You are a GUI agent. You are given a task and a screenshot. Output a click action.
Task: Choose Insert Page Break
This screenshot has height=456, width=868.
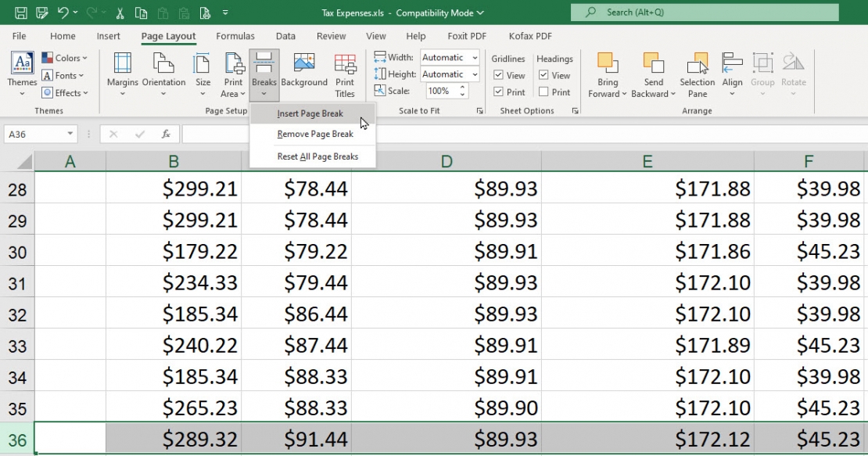tap(310, 113)
